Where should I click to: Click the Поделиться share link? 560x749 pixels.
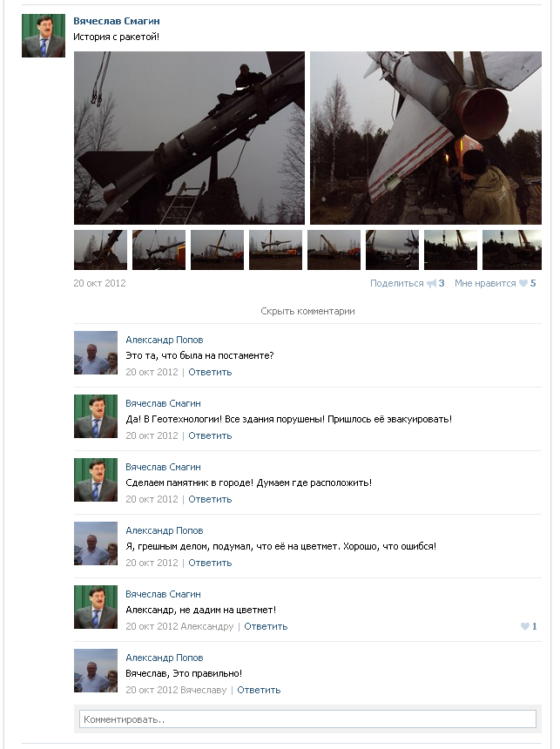tap(396, 283)
